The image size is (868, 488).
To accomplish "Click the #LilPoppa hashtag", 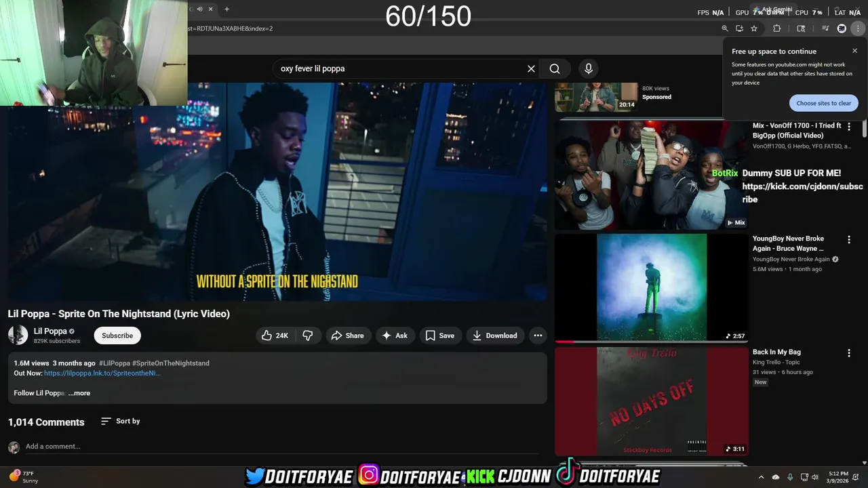I will coord(115,363).
